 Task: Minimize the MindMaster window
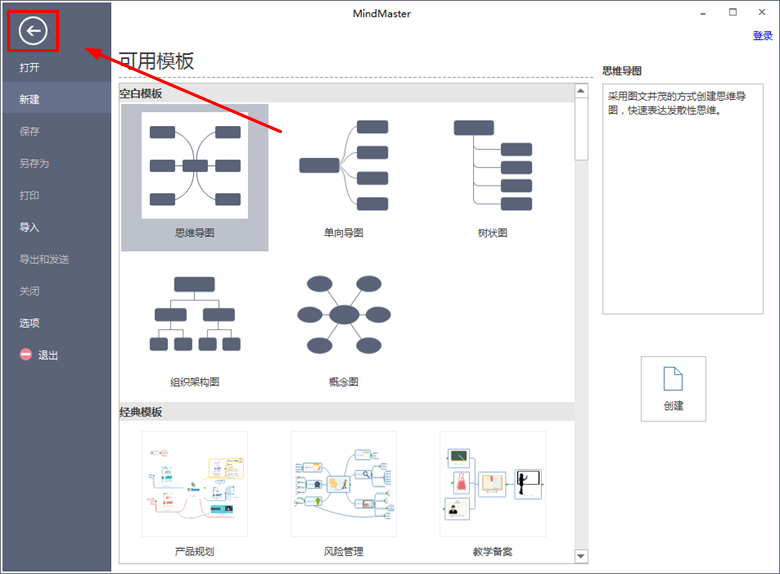(x=703, y=13)
